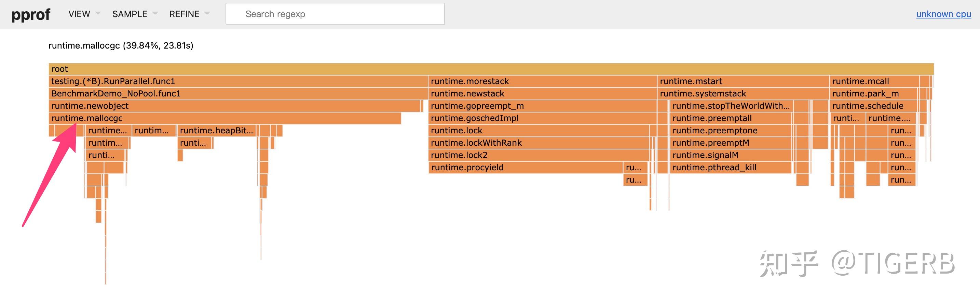Select the runtime.goschedImpl frame

point(543,118)
